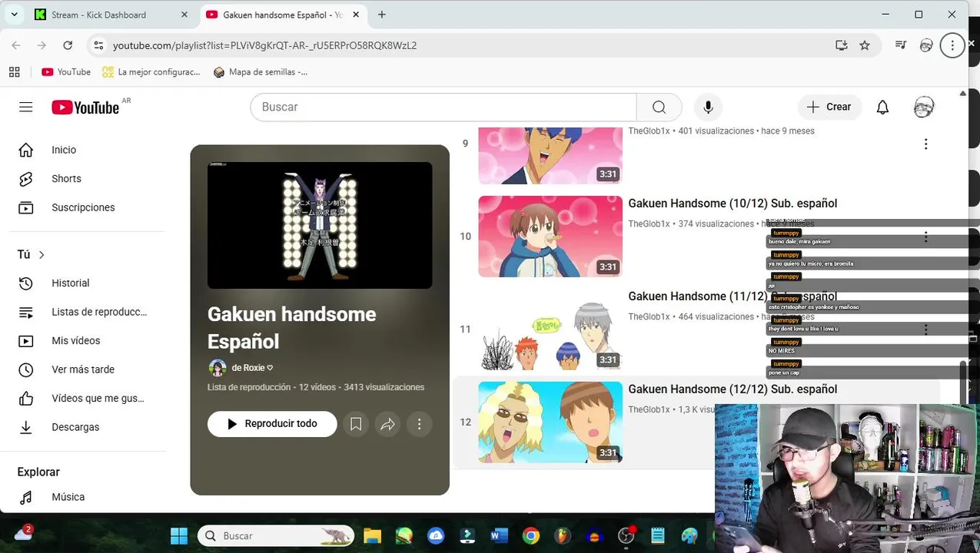Play video 10 thumbnail with pink bubbles
This screenshot has height=553, width=980.
coord(550,237)
